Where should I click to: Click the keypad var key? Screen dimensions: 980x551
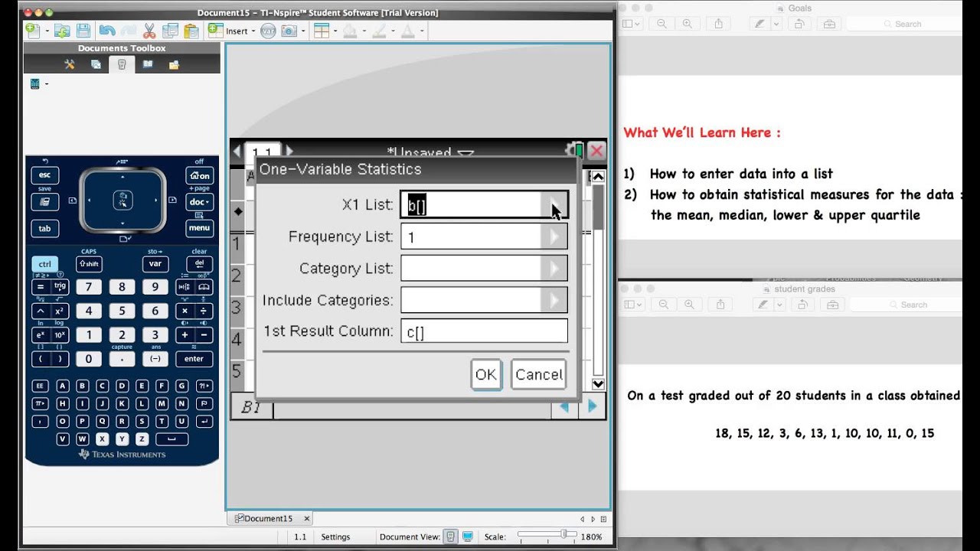tap(155, 264)
